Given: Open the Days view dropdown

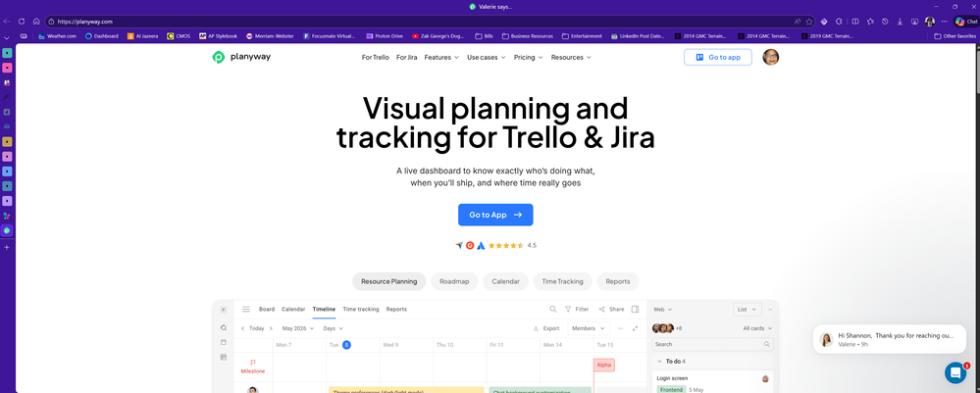Looking at the screenshot, I should [334, 328].
